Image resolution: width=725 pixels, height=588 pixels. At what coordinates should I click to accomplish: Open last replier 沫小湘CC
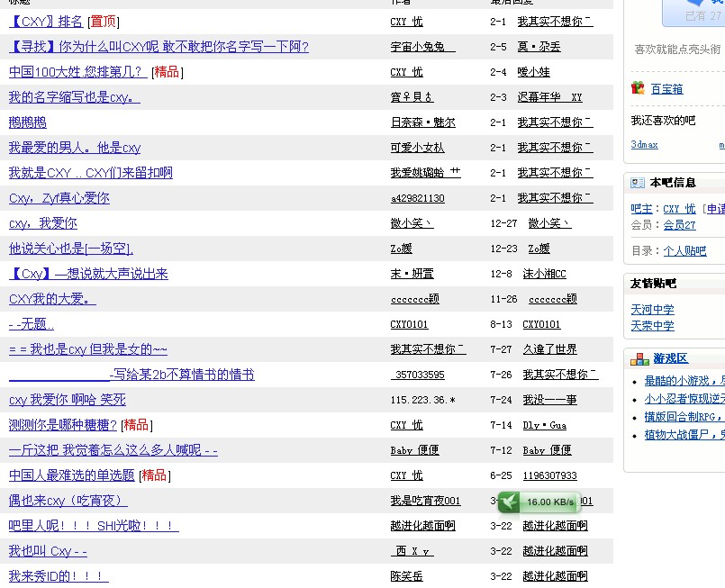(x=544, y=274)
